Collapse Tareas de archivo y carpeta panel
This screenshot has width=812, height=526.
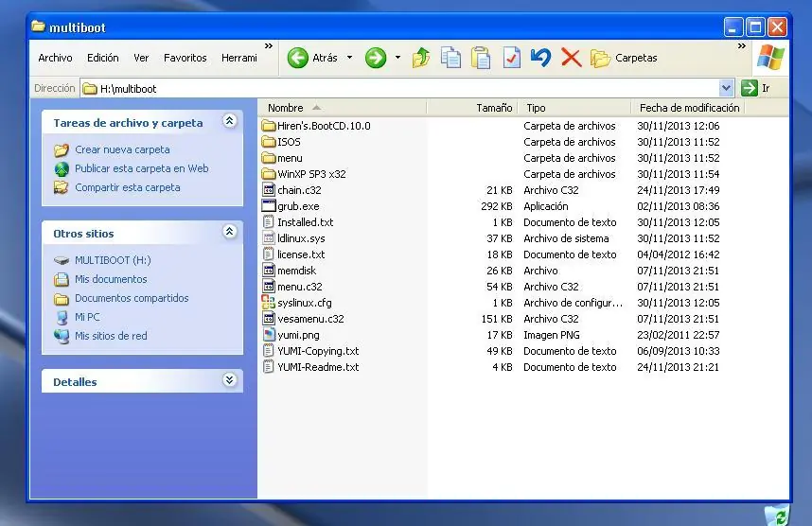click(229, 121)
